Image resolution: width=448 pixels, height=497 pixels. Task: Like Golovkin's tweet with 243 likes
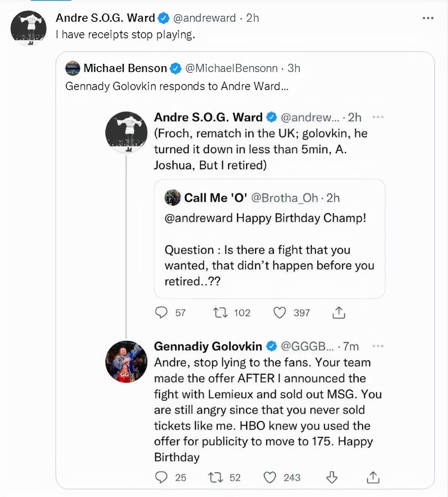click(x=270, y=477)
